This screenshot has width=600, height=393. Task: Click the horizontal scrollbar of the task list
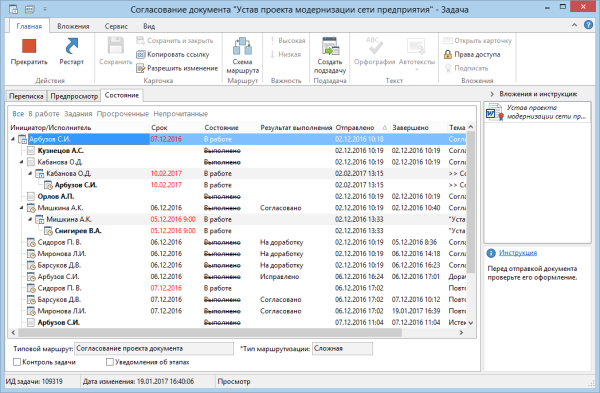pyautogui.click(x=236, y=333)
